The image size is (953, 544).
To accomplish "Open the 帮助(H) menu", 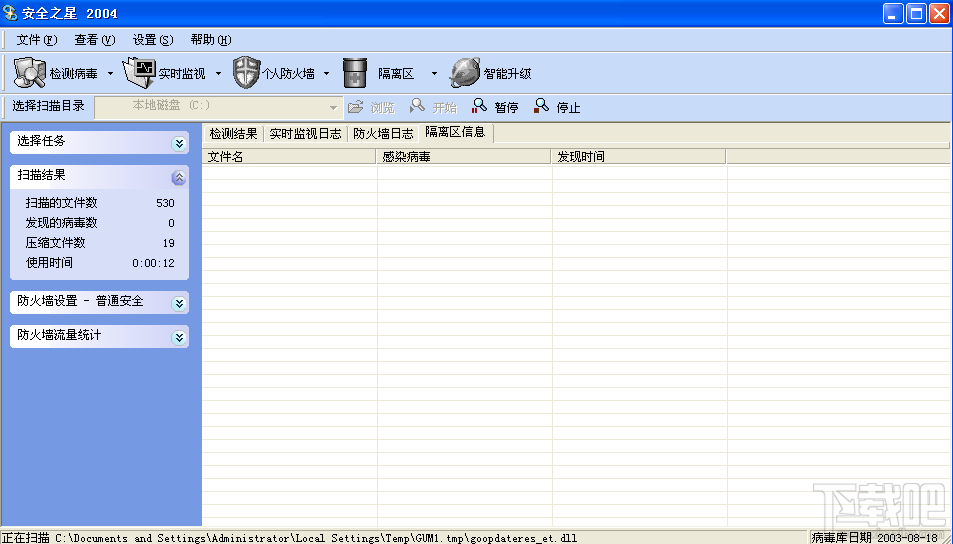I will pos(211,40).
